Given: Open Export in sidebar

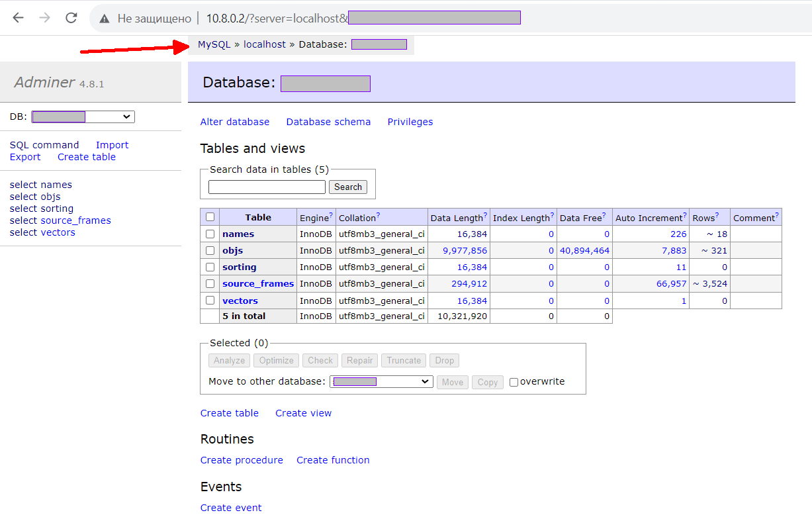Looking at the screenshot, I should coord(25,157).
